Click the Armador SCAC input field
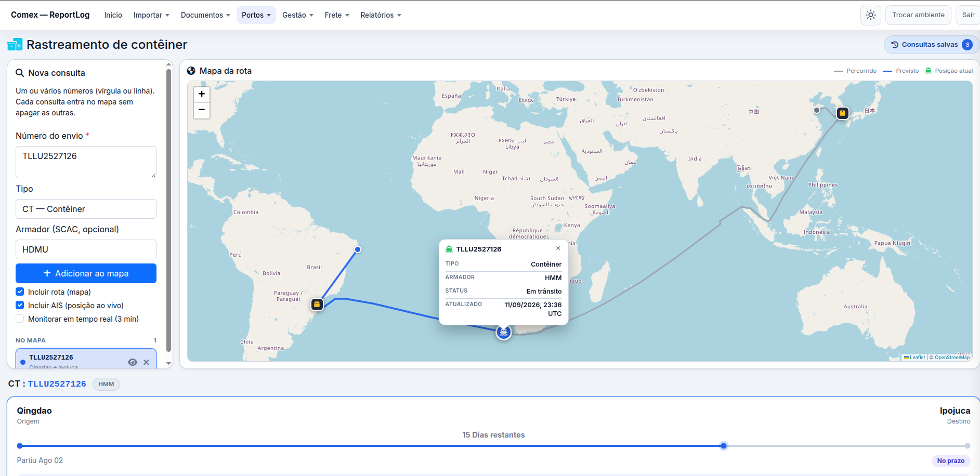The width and height of the screenshot is (980, 476). [86, 249]
